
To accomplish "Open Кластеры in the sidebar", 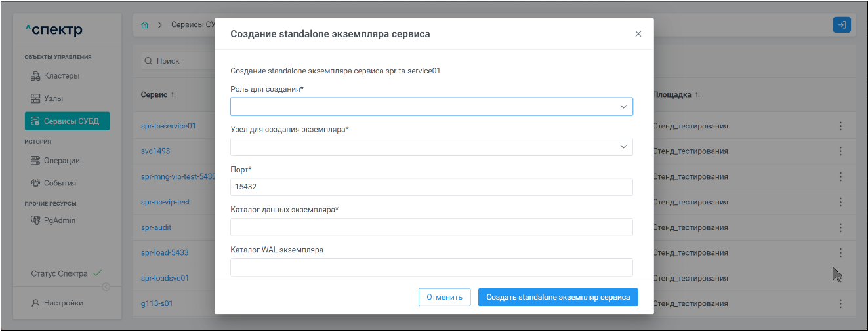I will tap(61, 75).
